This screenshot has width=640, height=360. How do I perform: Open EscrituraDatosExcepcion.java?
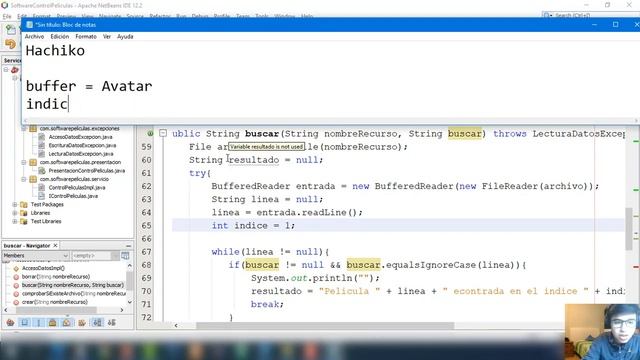[x=82, y=146]
